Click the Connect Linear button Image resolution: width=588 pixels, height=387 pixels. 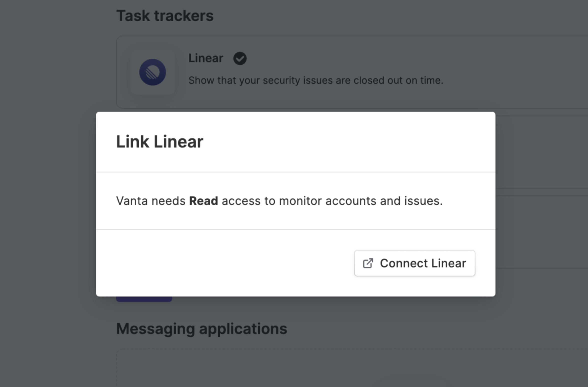[x=414, y=263]
